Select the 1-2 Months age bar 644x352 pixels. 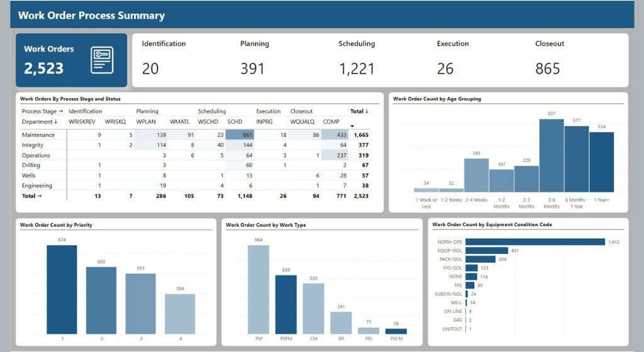click(x=501, y=181)
